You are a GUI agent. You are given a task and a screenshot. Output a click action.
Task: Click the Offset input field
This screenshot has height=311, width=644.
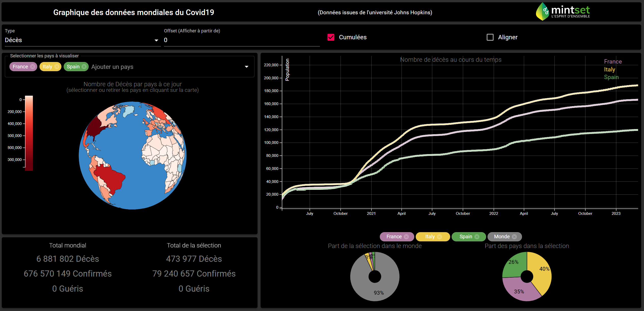coord(242,40)
